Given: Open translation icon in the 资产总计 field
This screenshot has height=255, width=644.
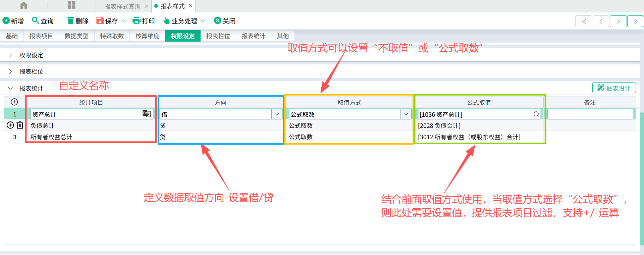Looking at the screenshot, I should [x=147, y=114].
